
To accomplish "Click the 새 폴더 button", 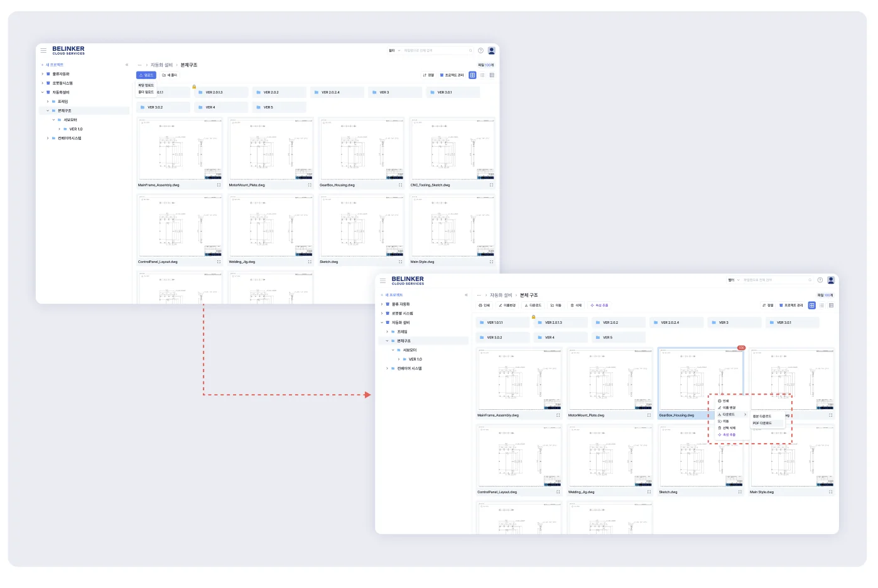I will click(170, 75).
